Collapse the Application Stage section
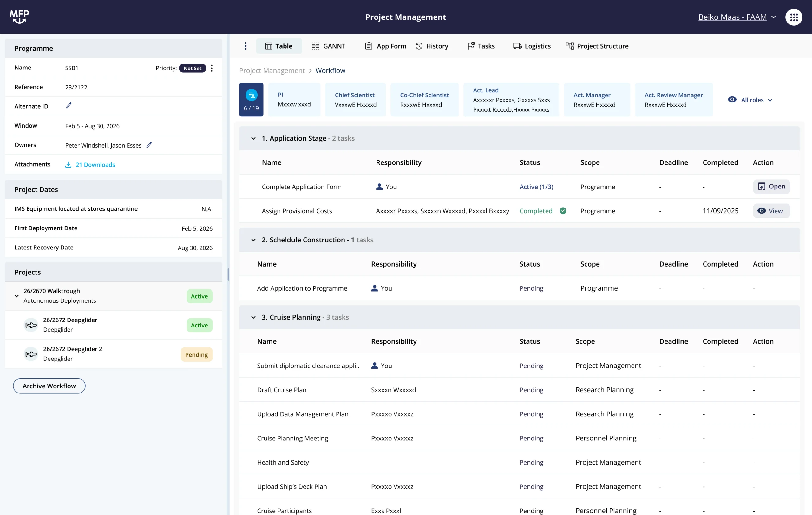 click(253, 138)
